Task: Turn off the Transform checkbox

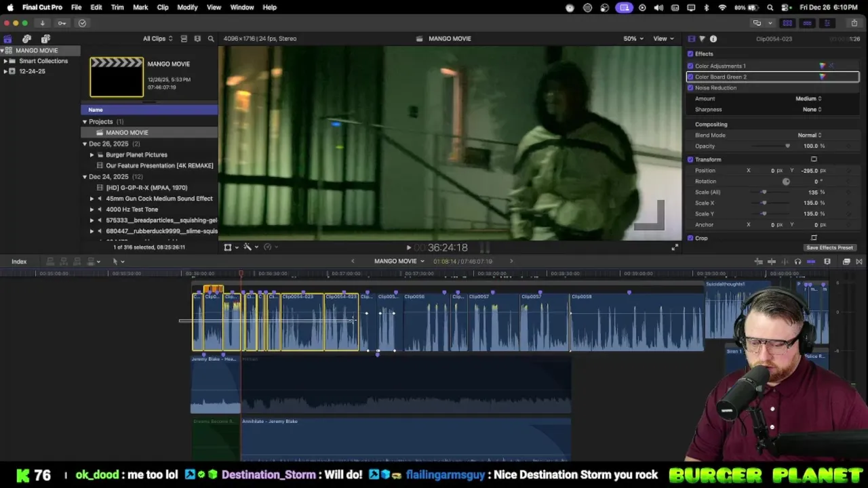Action: 690,159
